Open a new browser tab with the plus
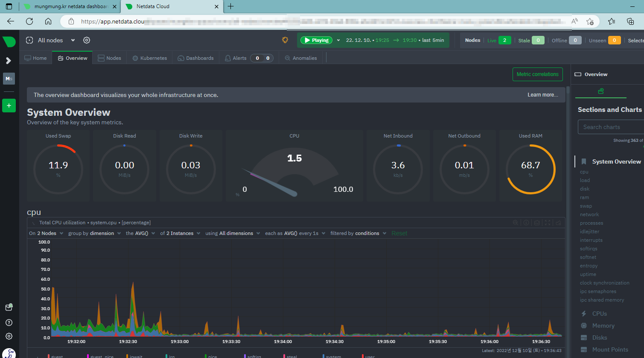 231,6
